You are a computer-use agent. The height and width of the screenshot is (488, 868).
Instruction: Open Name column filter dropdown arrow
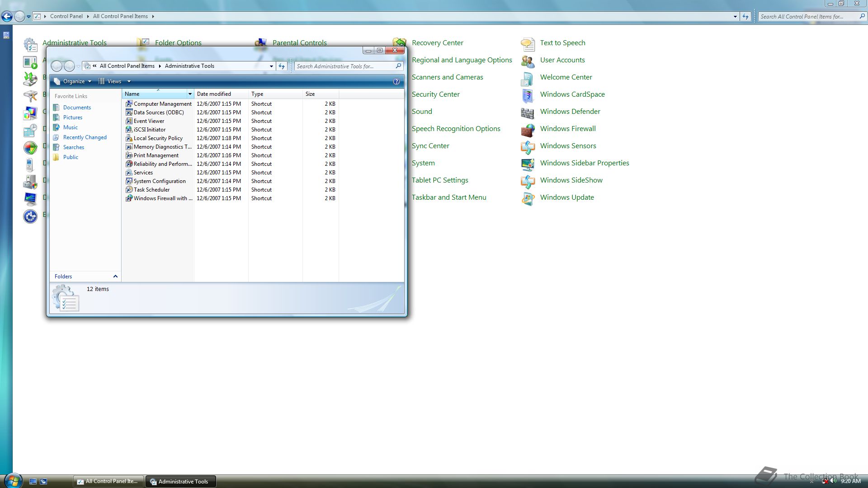pos(190,94)
